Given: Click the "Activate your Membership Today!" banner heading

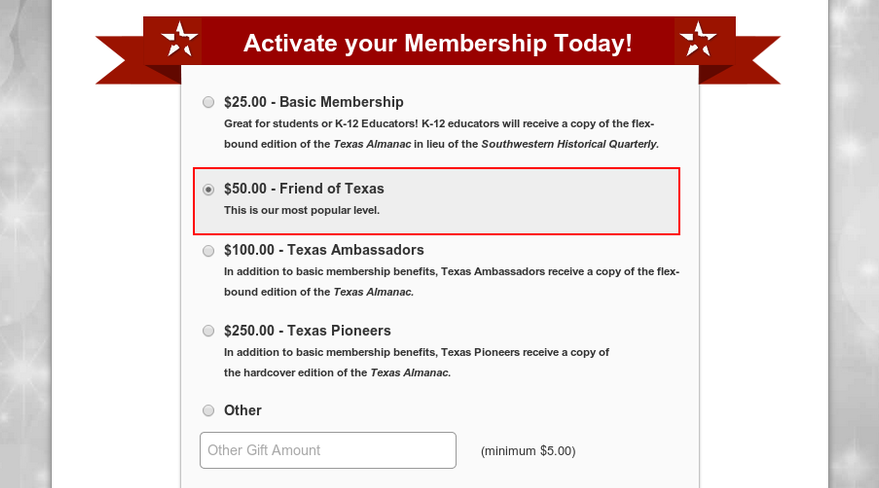Looking at the screenshot, I should [x=438, y=43].
